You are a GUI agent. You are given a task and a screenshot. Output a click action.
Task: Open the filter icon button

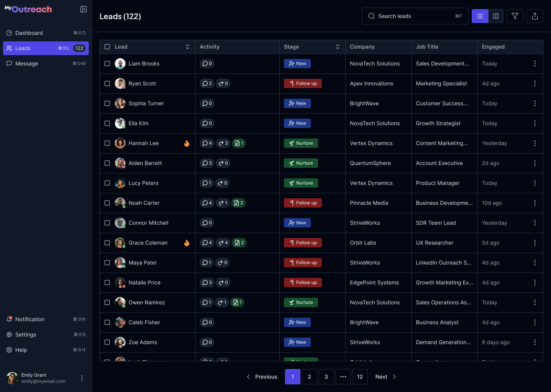coord(515,16)
